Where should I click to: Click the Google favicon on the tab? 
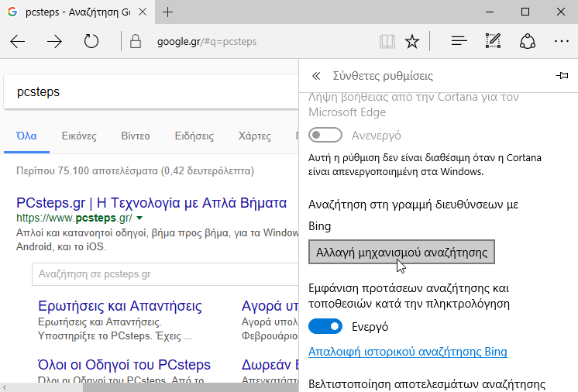point(12,12)
